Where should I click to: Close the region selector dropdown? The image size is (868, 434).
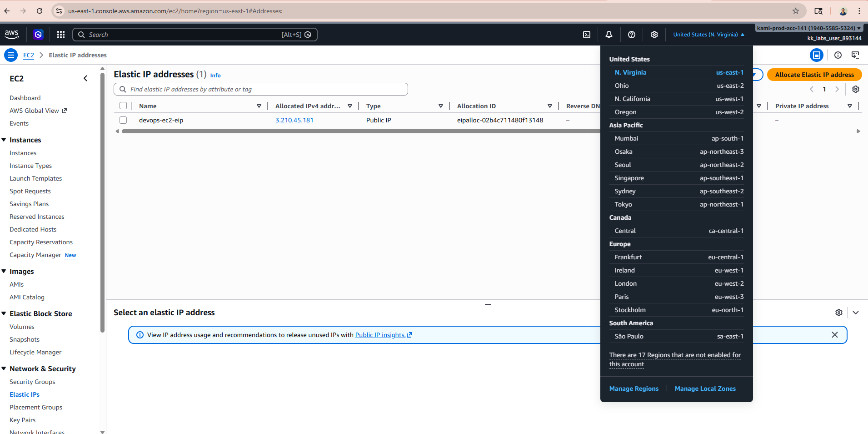709,35
